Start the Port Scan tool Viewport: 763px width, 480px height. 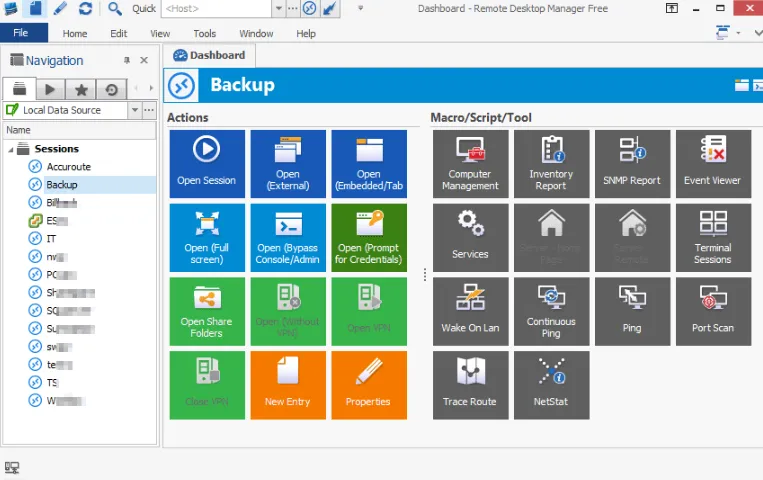coord(713,312)
